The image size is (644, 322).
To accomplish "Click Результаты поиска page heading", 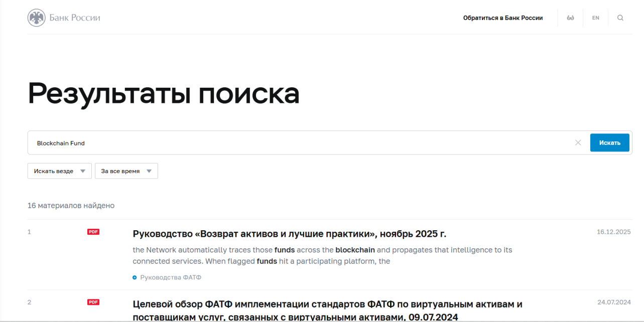I will click(164, 93).
